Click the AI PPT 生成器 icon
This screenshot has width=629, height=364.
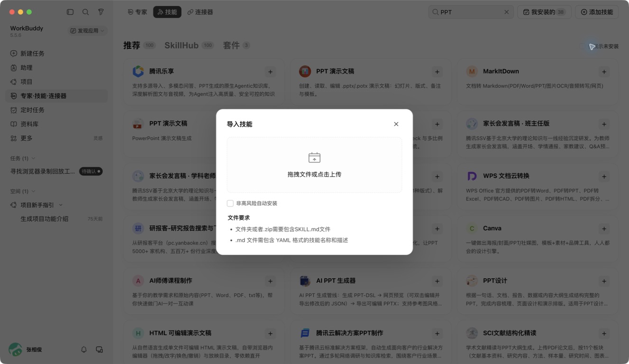(305, 281)
